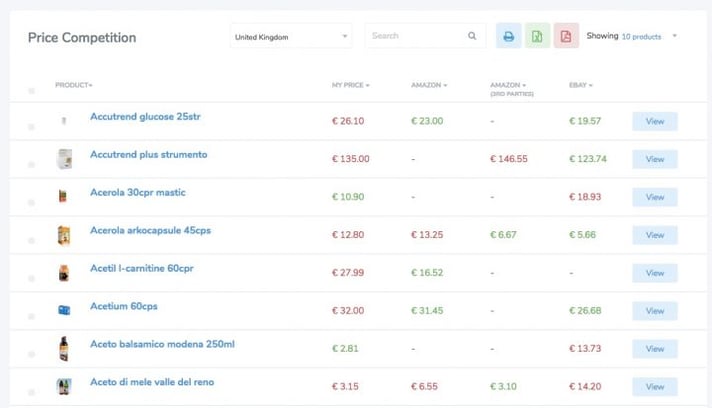Focus the Search input field
712x408 pixels.
(425, 36)
